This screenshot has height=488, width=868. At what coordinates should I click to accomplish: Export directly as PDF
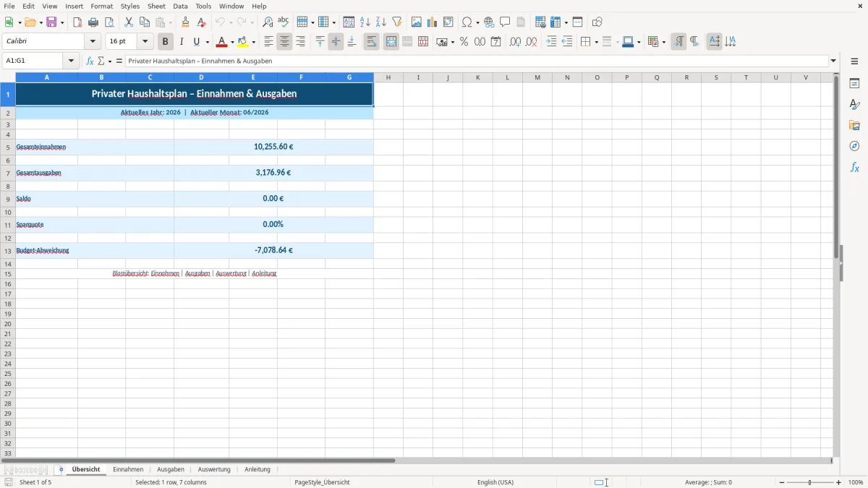77,22
